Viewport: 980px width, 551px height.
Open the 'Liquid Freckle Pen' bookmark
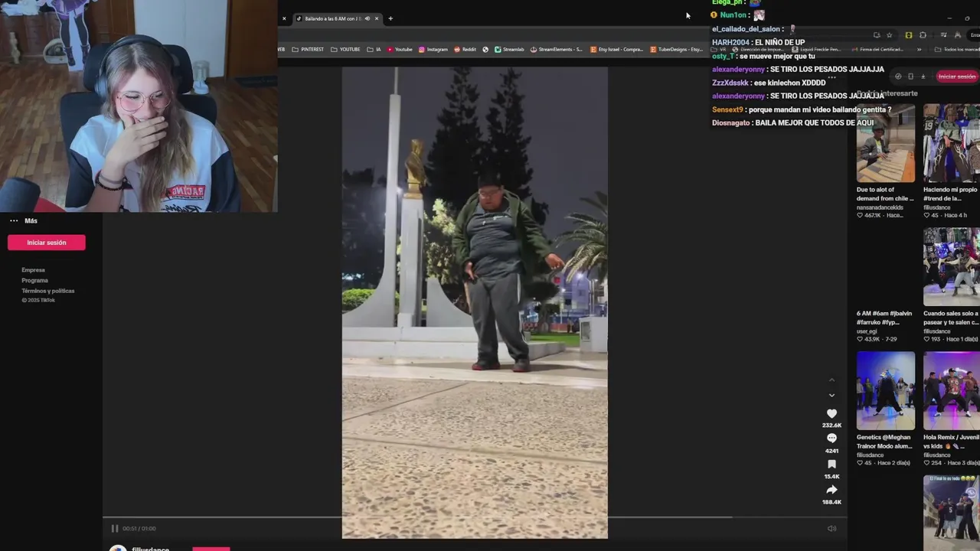pos(816,49)
